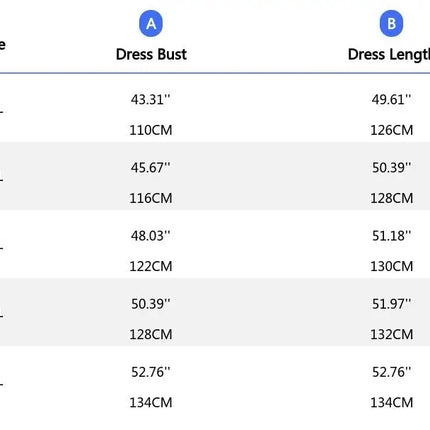The image size is (430, 430).
Task: Click the 45.67'' bust value
Action: 151,168
